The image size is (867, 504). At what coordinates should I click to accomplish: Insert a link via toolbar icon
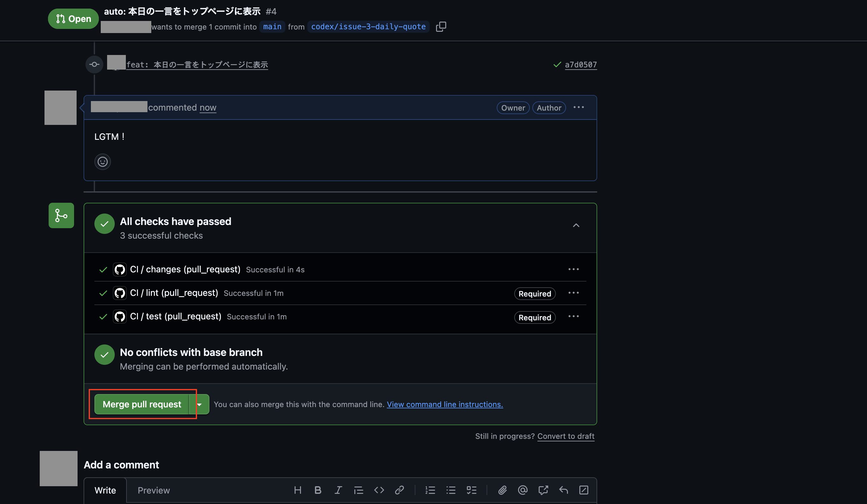tap(399, 490)
